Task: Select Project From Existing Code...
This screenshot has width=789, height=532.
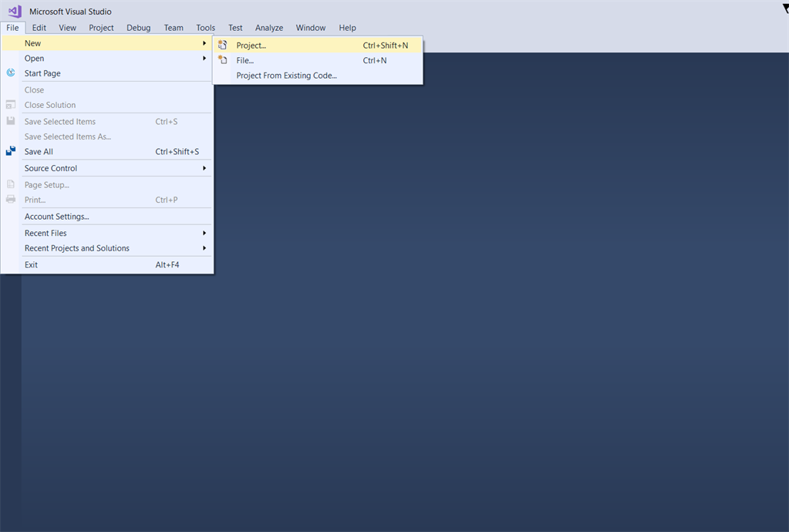Action: click(318, 76)
